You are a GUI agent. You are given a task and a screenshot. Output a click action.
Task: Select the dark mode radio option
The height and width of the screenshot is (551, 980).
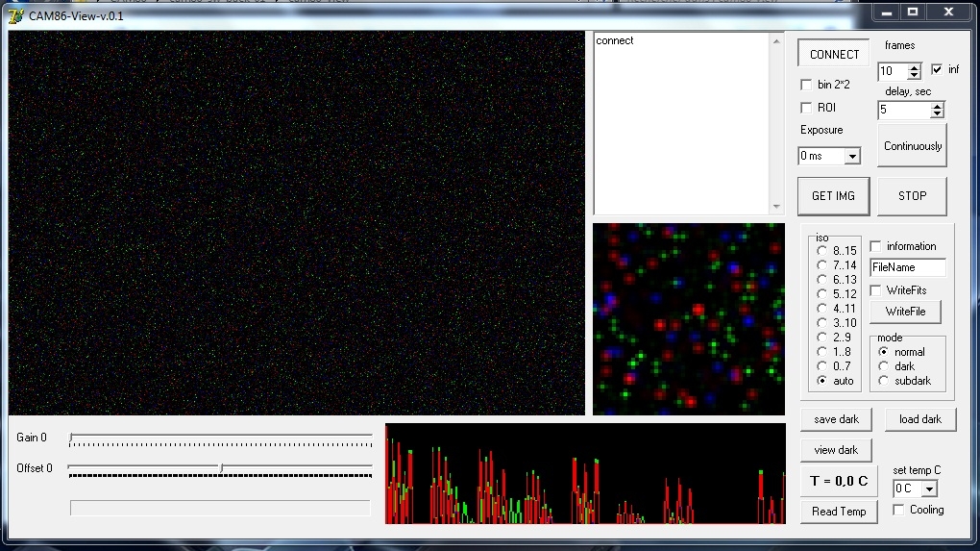883,366
